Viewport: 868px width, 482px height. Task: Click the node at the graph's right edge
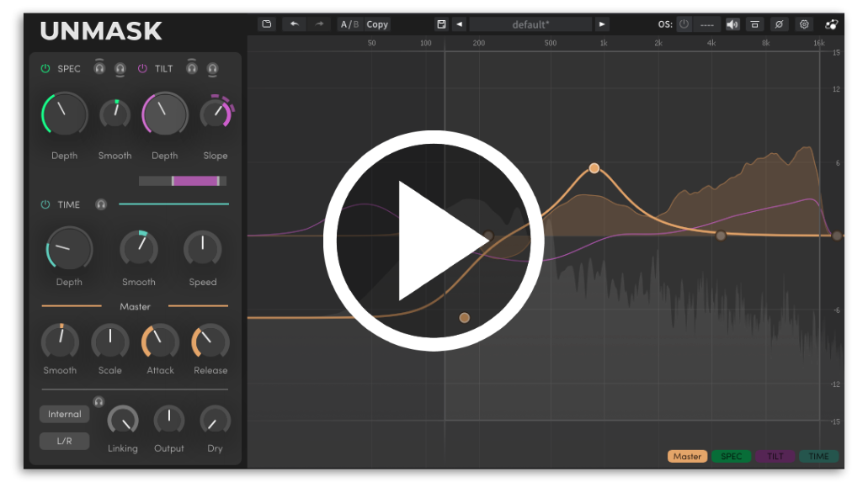tap(837, 236)
